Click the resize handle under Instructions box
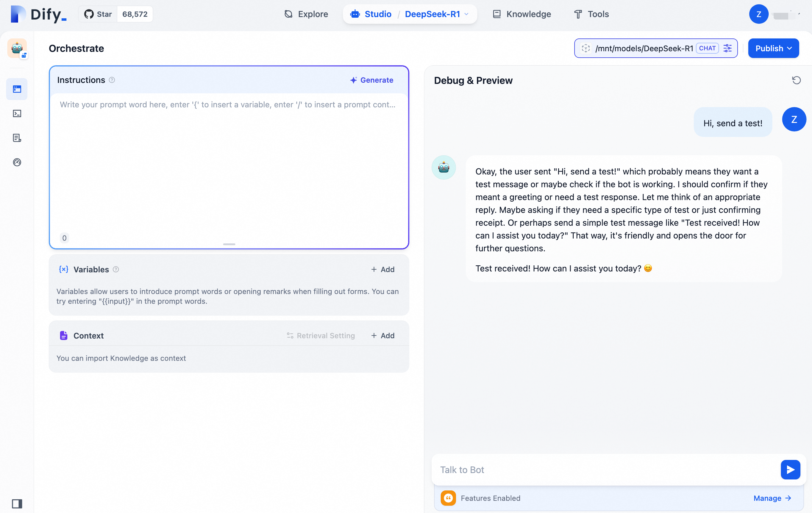Viewport: 812px width, 513px height. tap(229, 244)
